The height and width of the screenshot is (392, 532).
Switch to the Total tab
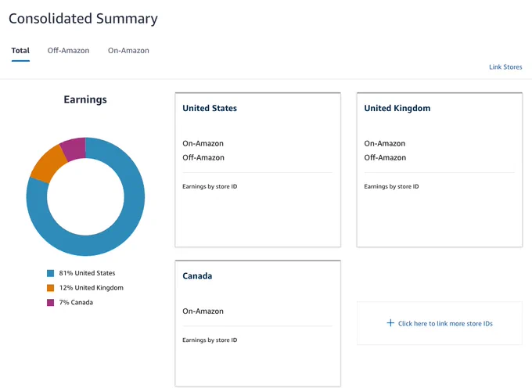click(20, 51)
